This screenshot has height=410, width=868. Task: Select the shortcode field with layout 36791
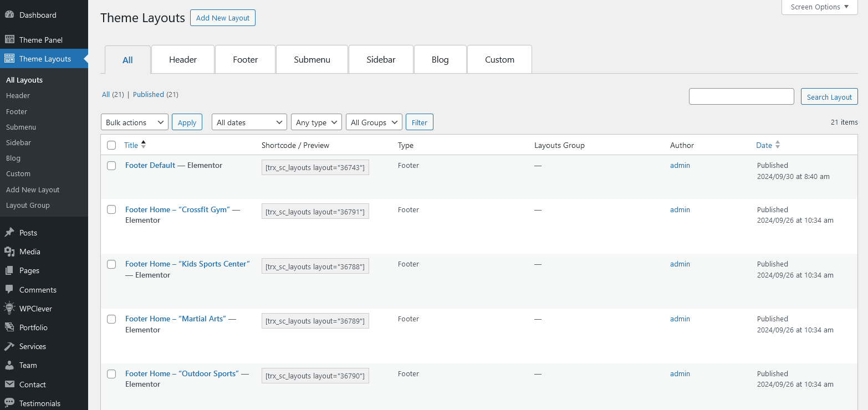click(x=315, y=211)
